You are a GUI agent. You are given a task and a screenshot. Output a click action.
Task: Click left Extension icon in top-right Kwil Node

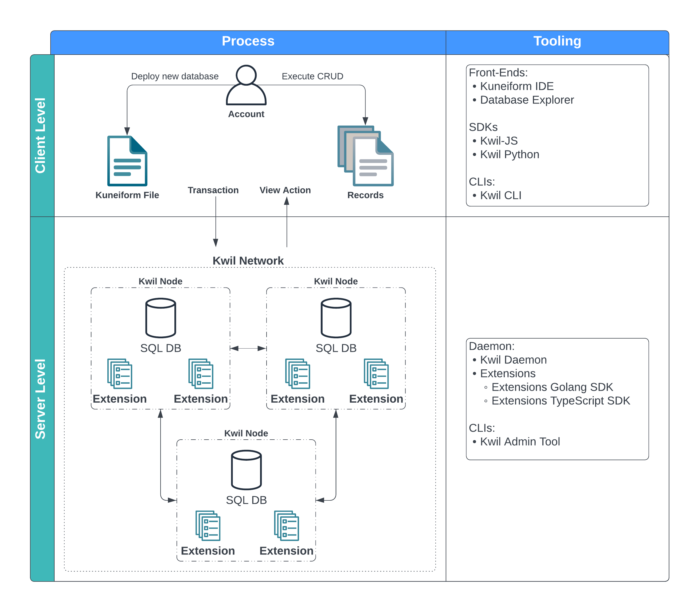point(298,374)
